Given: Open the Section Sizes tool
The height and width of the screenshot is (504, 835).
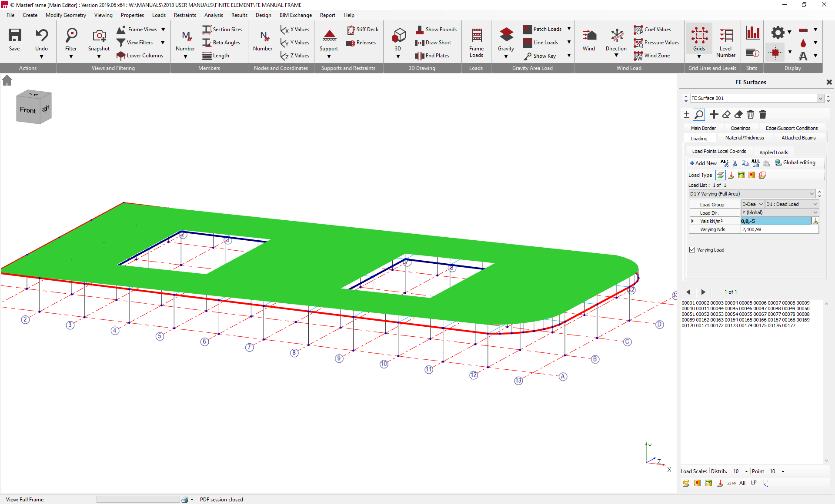Looking at the screenshot, I should pyautogui.click(x=222, y=30).
